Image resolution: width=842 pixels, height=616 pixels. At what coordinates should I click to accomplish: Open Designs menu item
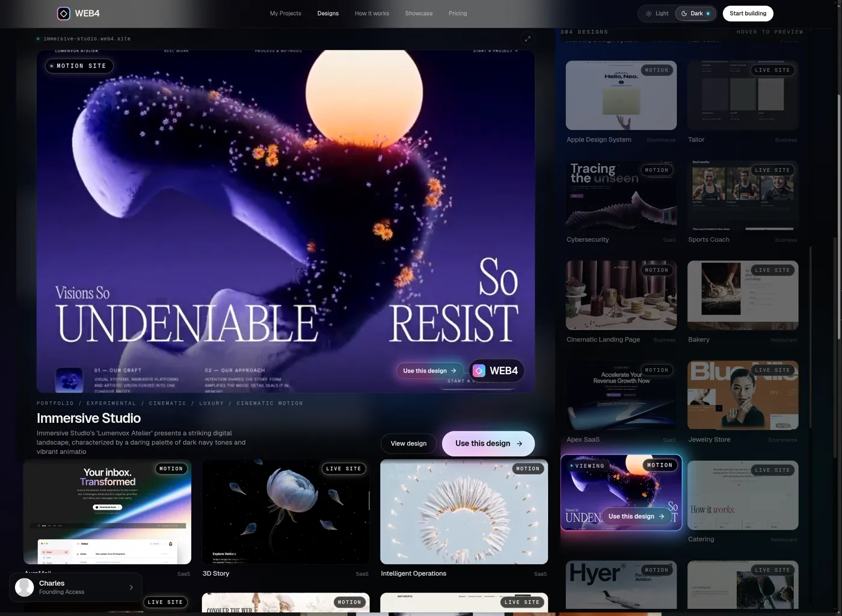coord(328,13)
